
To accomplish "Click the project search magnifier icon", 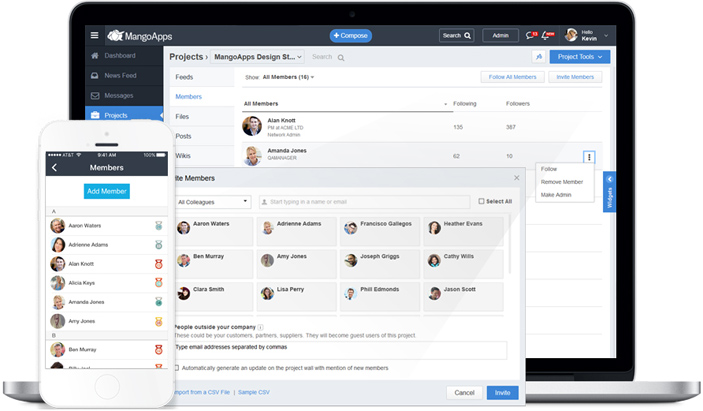I will coord(341,57).
